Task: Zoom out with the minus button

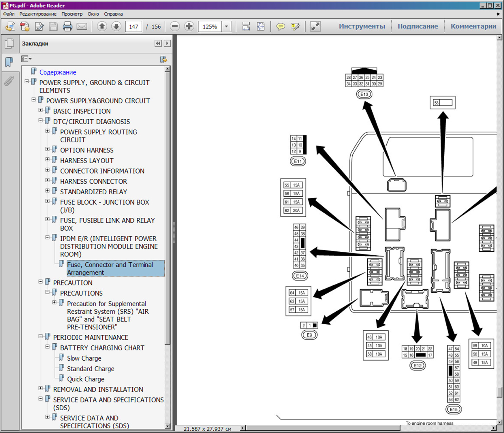Action: (x=175, y=27)
